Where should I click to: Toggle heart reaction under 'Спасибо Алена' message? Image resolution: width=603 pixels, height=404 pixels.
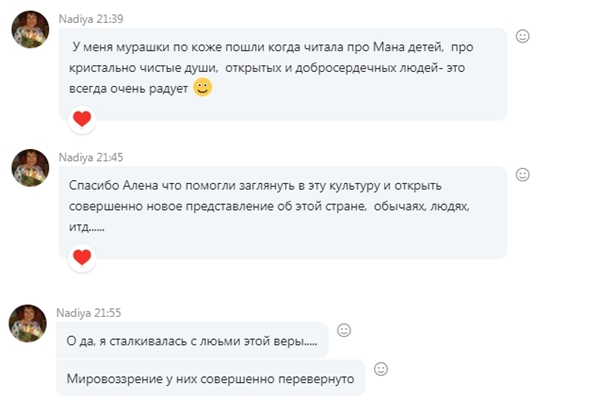82,257
